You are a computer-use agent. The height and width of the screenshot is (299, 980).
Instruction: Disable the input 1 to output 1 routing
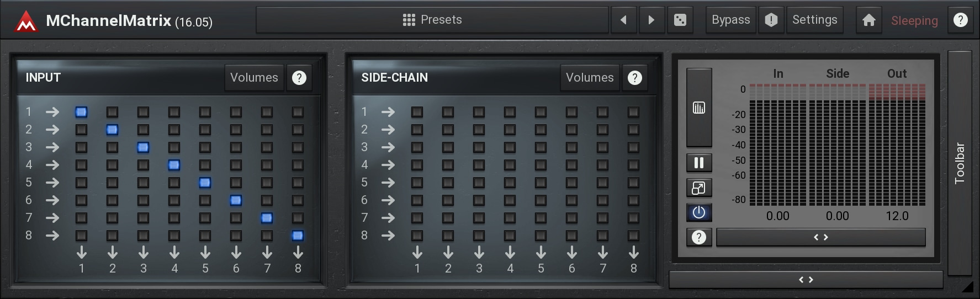coord(81,112)
